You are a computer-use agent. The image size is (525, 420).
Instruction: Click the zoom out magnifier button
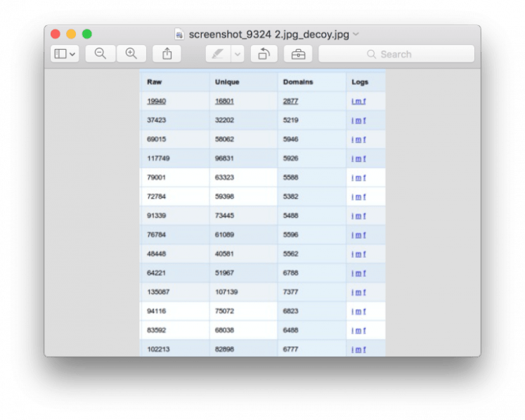[x=101, y=54]
